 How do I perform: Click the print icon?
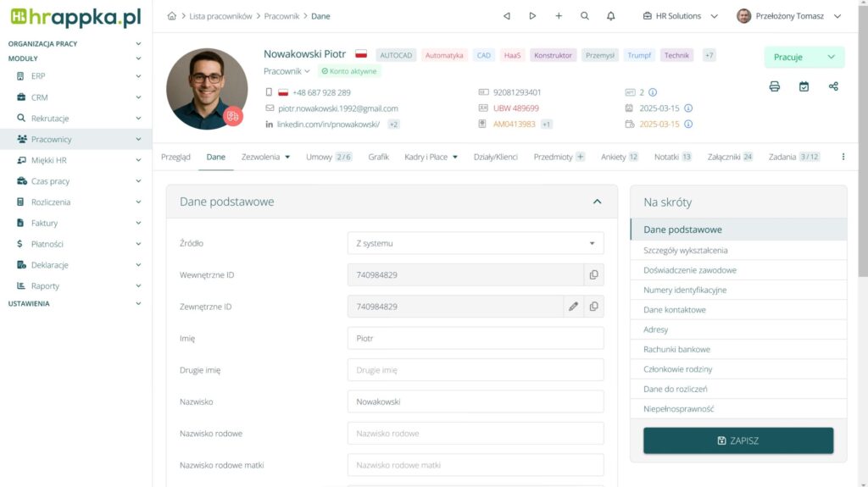774,86
